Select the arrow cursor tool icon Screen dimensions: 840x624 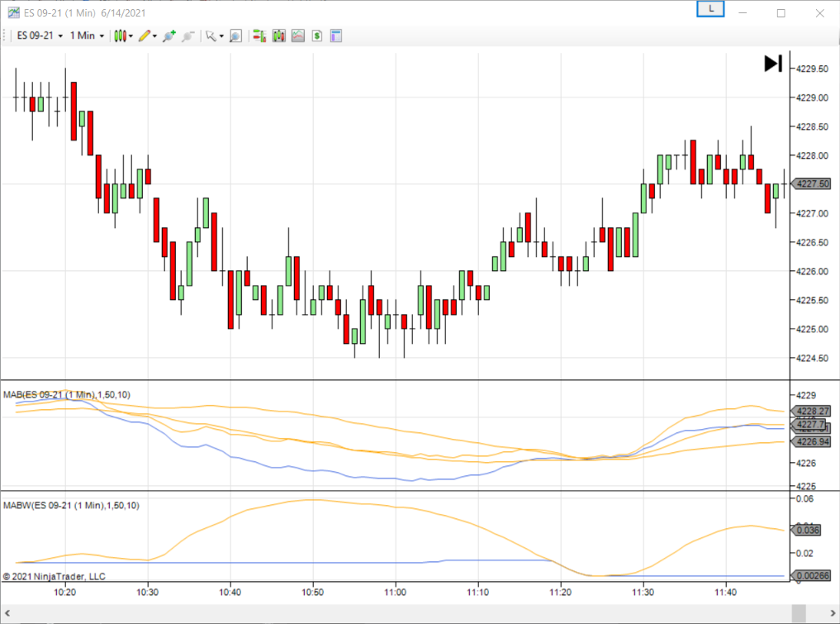pyautogui.click(x=210, y=36)
